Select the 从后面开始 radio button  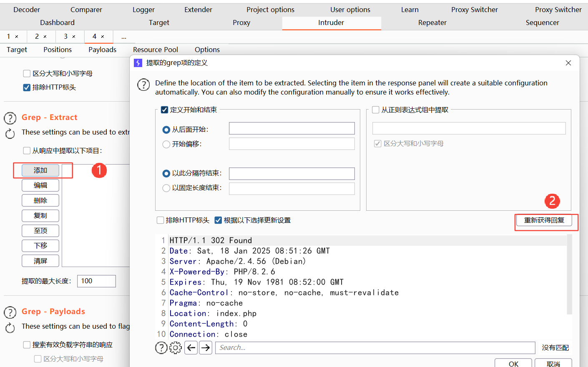(166, 130)
